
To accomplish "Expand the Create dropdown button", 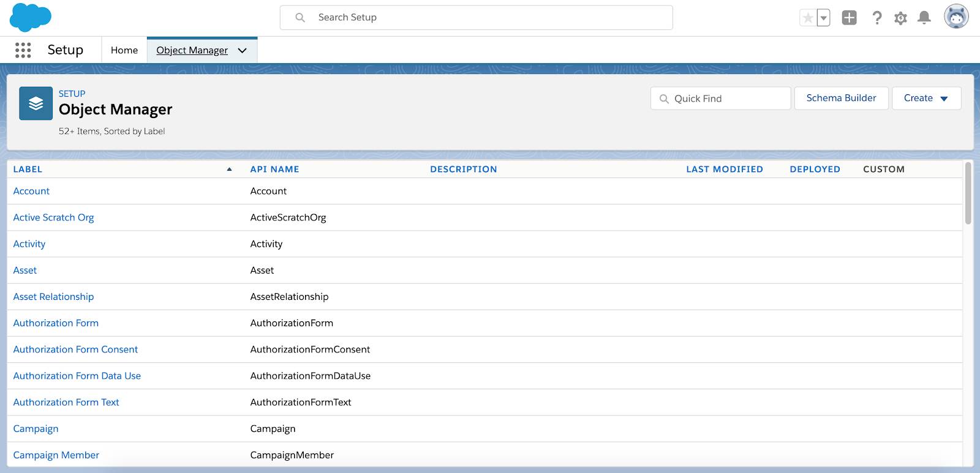I will coord(926,98).
